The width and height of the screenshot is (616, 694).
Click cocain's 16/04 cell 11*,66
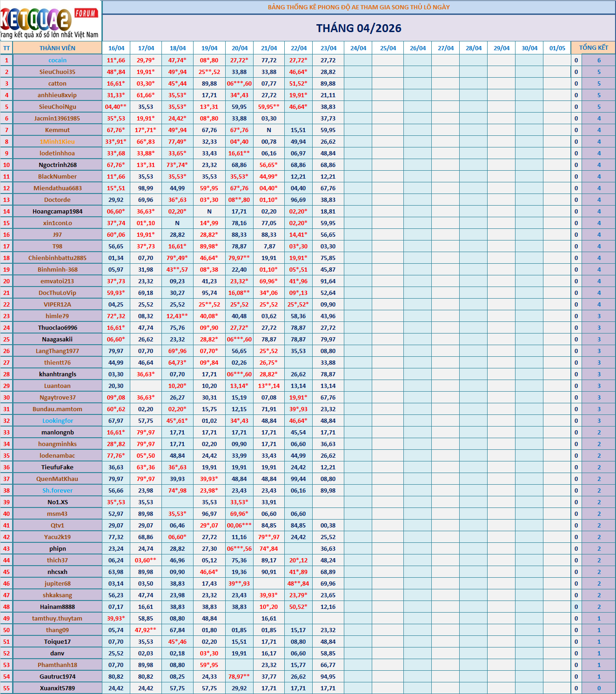(116, 60)
